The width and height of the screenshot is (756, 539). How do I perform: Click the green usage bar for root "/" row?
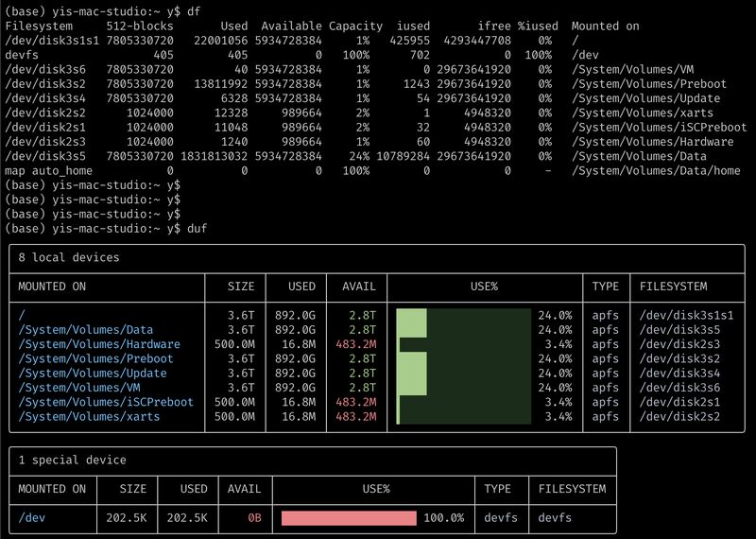coord(463,316)
